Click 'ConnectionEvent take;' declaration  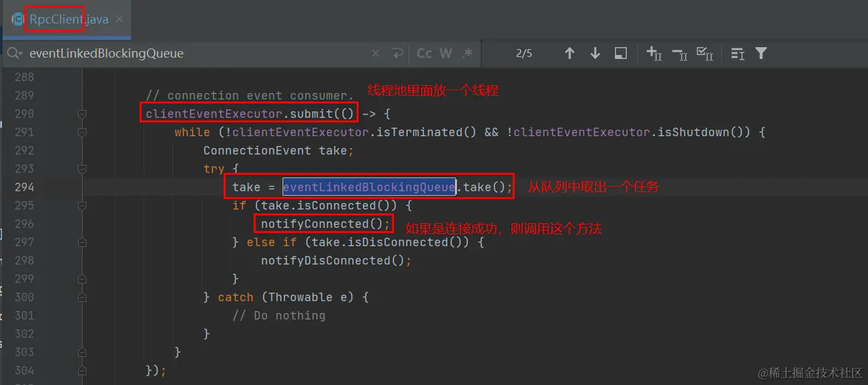point(279,151)
